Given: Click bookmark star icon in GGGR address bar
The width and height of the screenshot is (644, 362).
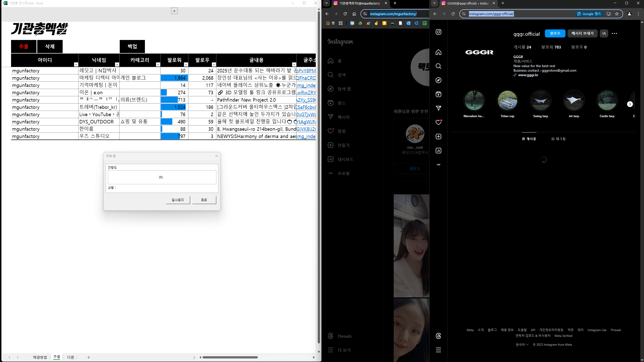Looking at the screenshot, I should (617, 14).
